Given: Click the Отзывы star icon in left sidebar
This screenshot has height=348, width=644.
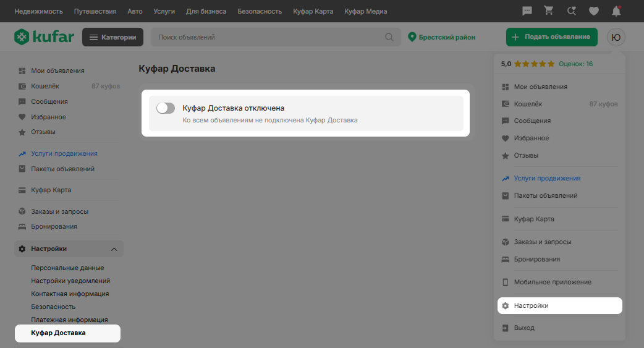Looking at the screenshot, I should [22, 132].
